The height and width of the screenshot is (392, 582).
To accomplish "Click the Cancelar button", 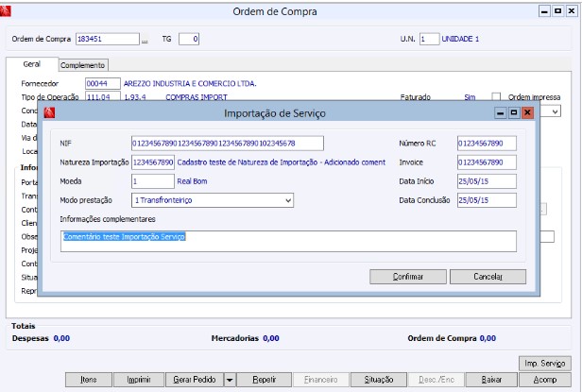I will (488, 277).
